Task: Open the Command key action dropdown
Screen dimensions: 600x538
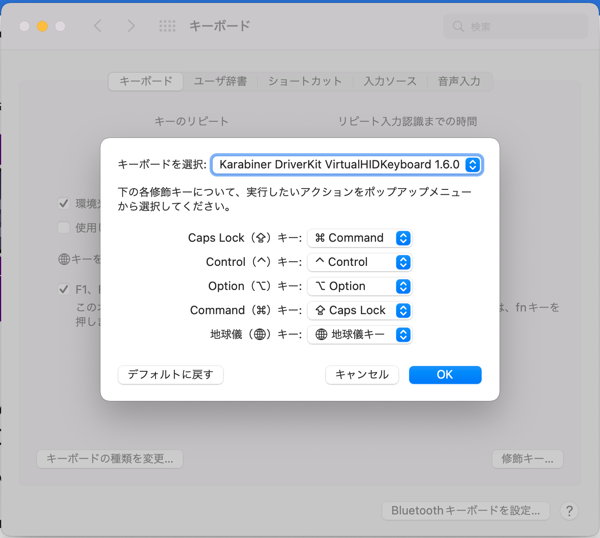Action: pyautogui.click(x=359, y=310)
